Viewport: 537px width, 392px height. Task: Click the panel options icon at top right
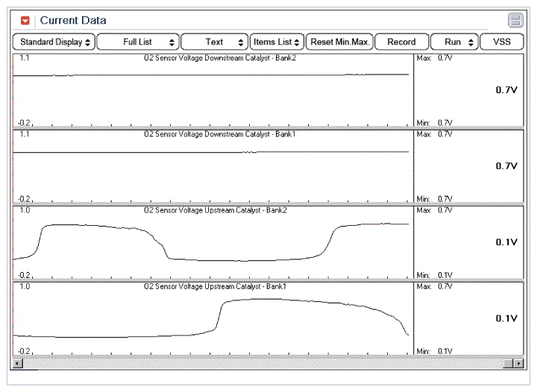coord(515,20)
